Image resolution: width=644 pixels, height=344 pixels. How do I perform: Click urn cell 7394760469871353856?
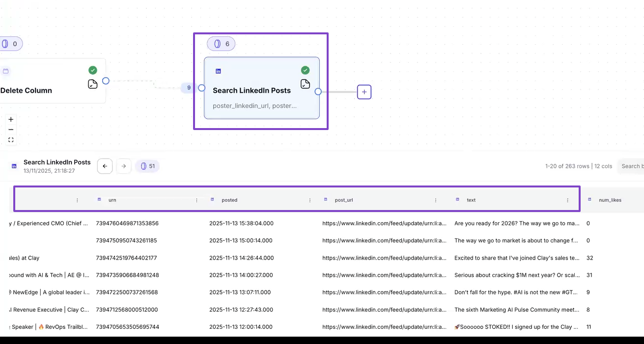[127, 223]
